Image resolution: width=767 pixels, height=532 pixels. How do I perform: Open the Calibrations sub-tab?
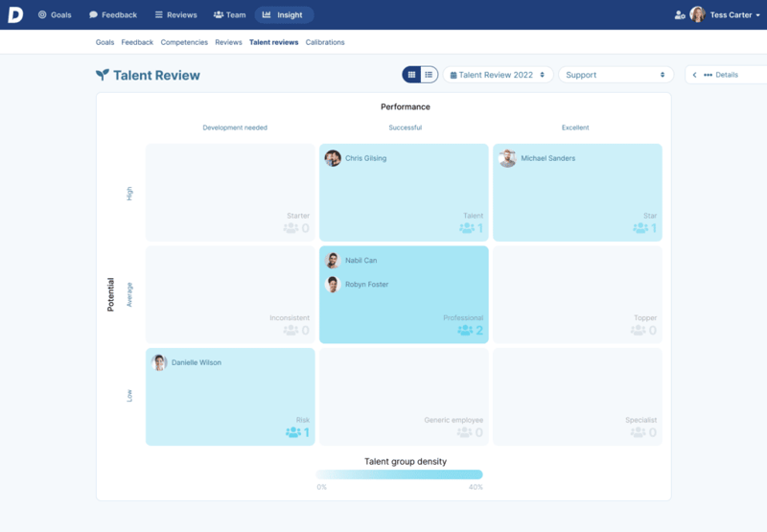(325, 42)
